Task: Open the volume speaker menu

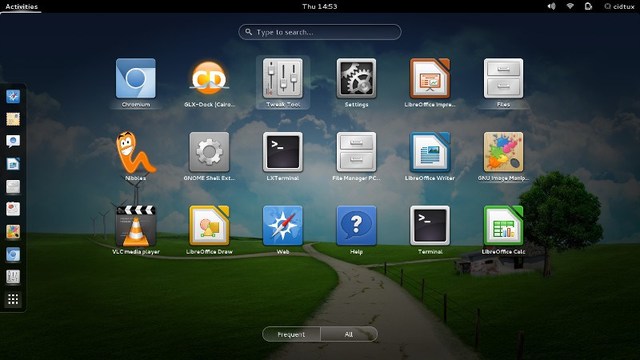Action: coord(551,6)
